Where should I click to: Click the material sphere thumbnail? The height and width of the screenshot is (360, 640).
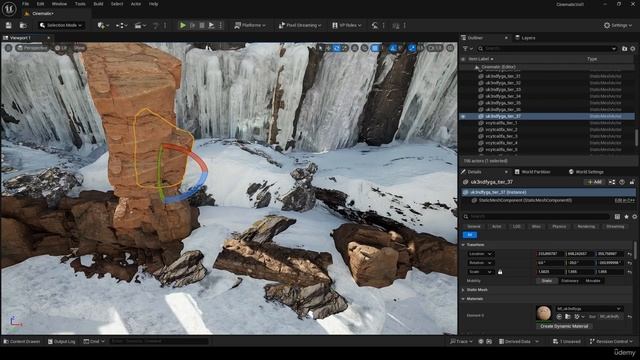pos(544,313)
